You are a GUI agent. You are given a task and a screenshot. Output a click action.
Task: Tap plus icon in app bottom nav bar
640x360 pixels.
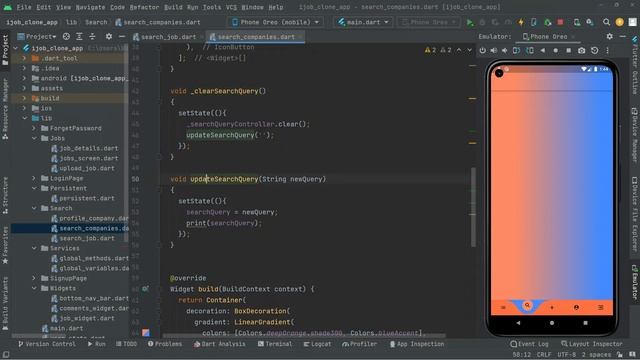[552, 307]
